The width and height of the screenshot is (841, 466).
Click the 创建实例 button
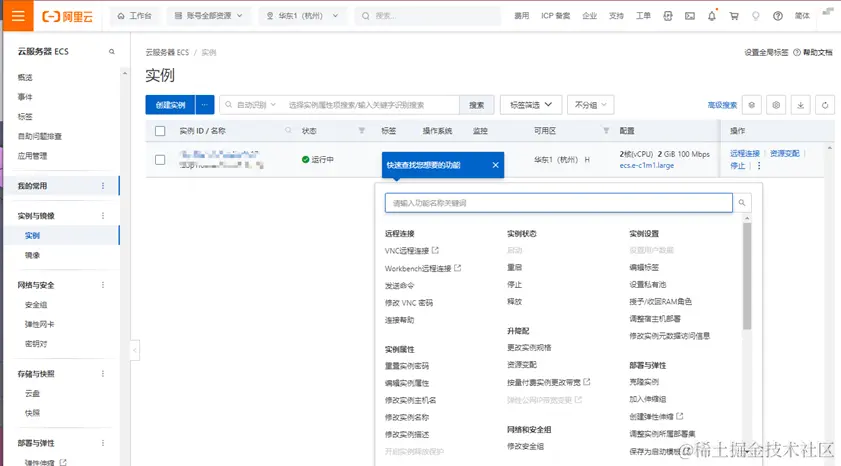coord(171,105)
